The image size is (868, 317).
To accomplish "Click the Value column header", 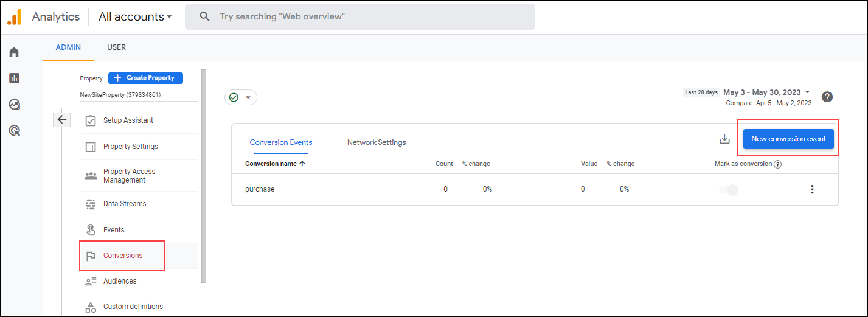I will click(x=589, y=164).
